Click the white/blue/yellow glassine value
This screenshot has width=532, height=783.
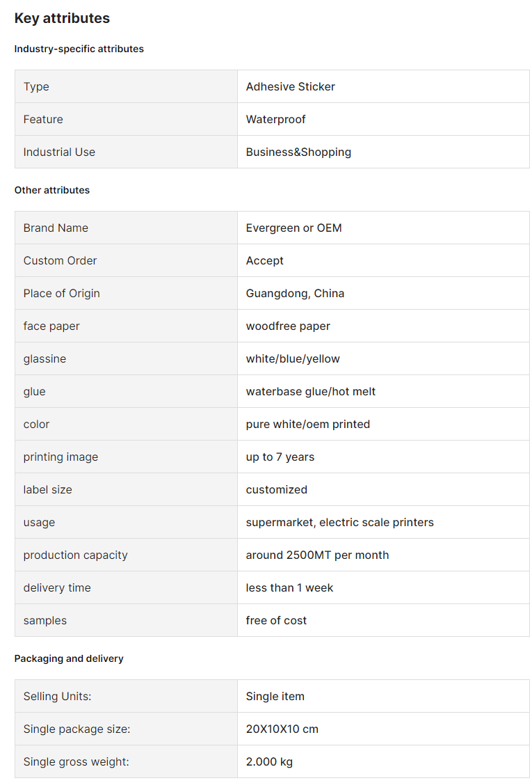coord(293,358)
